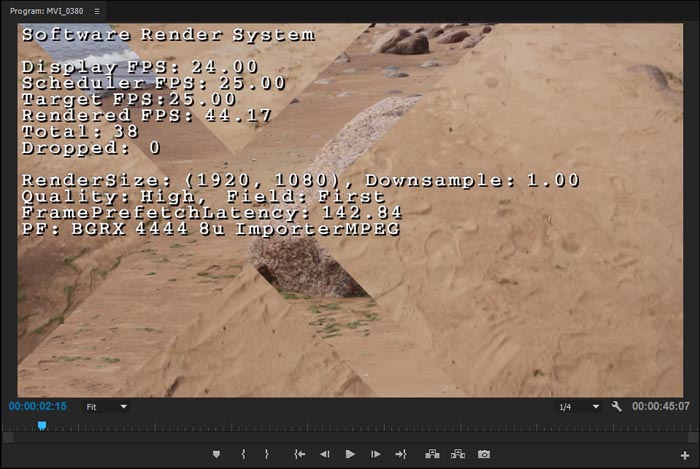Open the Fit zoom level dropdown

pos(107,407)
